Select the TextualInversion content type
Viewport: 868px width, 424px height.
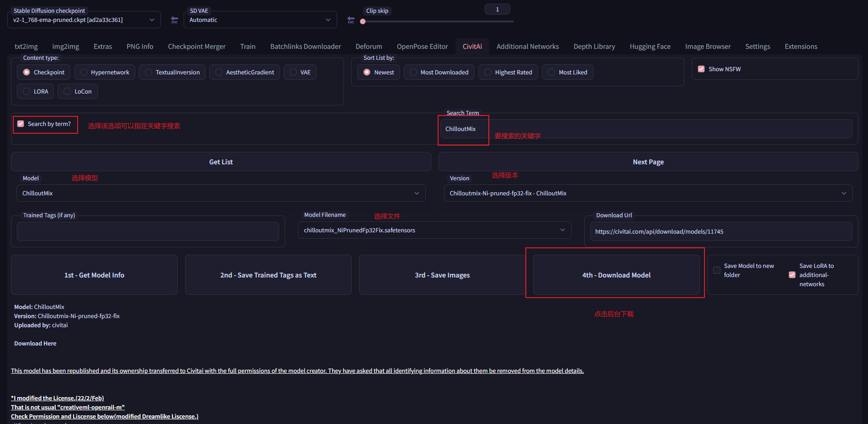(x=172, y=72)
